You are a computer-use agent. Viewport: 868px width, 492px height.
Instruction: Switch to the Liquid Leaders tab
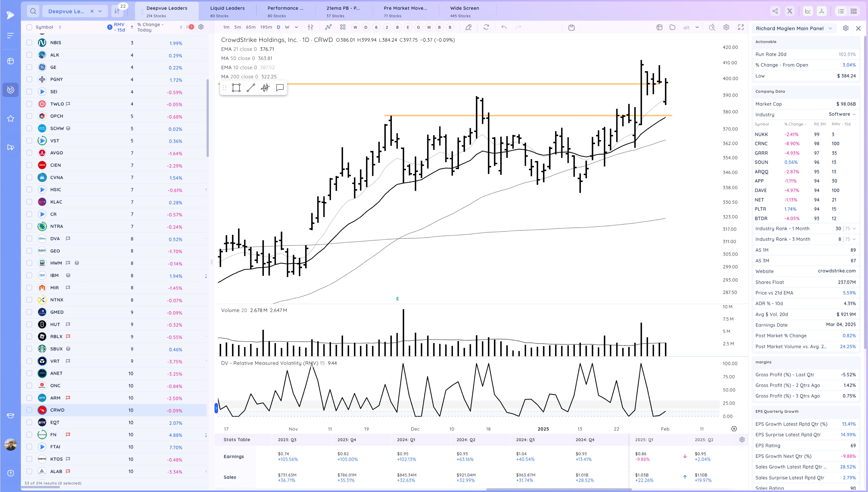[x=227, y=11]
